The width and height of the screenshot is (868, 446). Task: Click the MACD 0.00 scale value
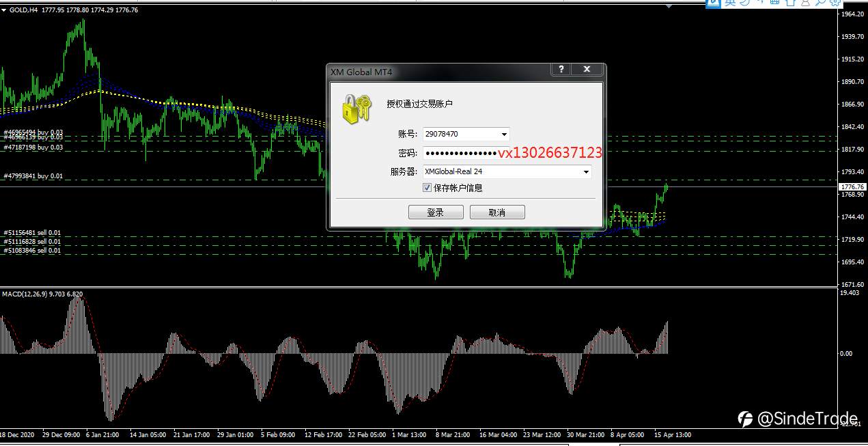click(847, 354)
